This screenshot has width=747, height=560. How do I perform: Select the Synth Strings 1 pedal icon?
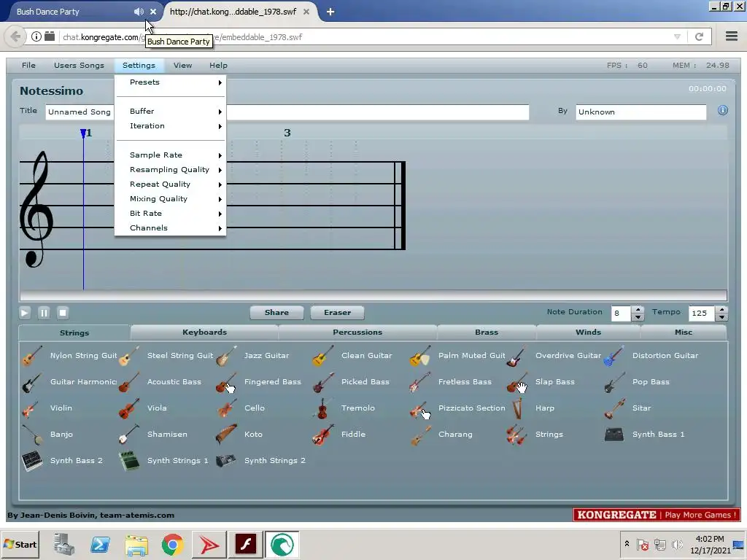[x=129, y=461]
